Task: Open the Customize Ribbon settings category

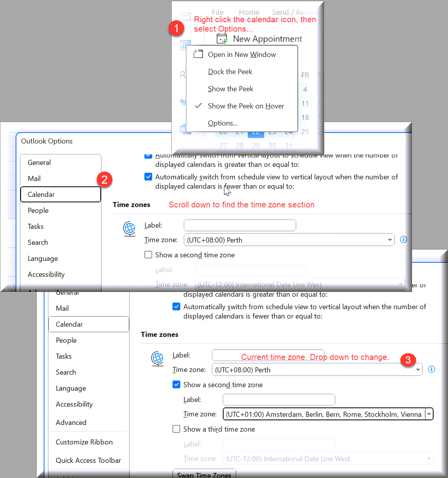Action: tap(84, 442)
